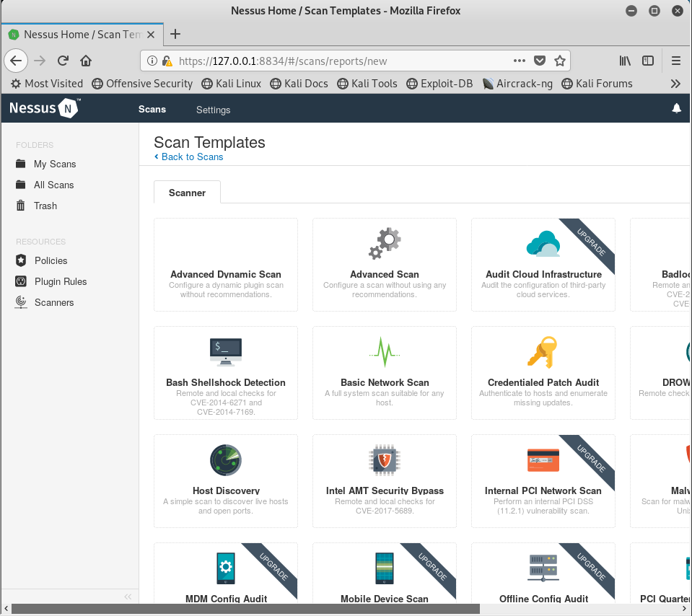Open Kali Forums bookmark
This screenshot has width=692, height=616.
tap(597, 84)
